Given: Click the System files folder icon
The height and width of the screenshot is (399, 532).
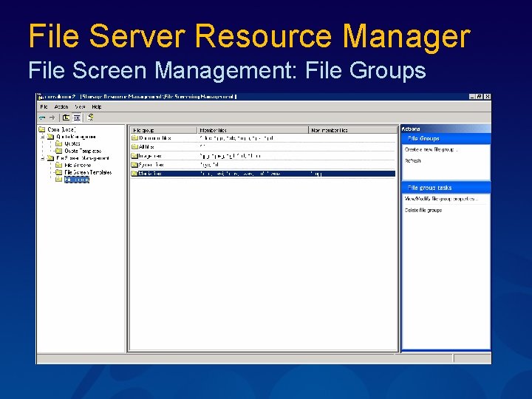Looking at the screenshot, I should coord(134,165).
